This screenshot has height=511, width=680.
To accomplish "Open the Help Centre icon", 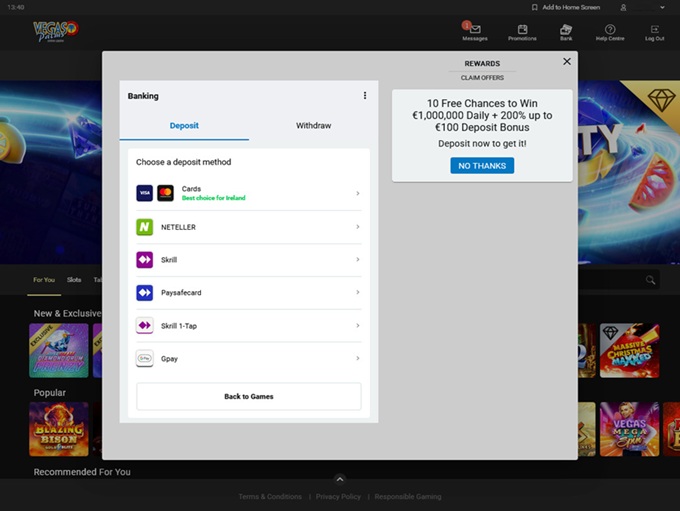I will point(610,30).
